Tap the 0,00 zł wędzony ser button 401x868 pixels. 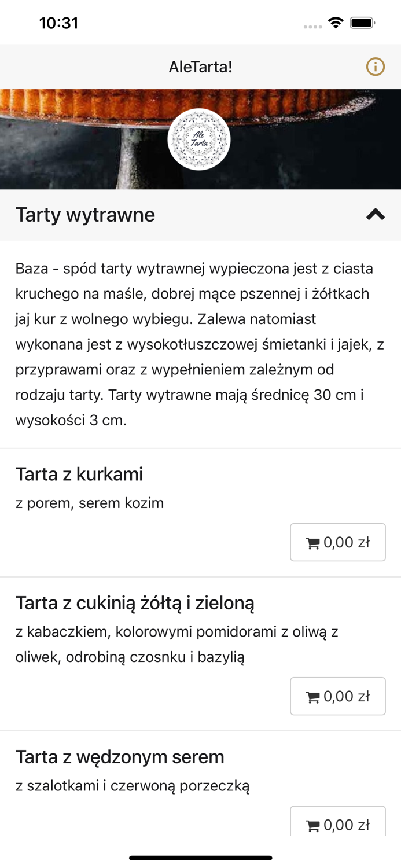point(338,825)
